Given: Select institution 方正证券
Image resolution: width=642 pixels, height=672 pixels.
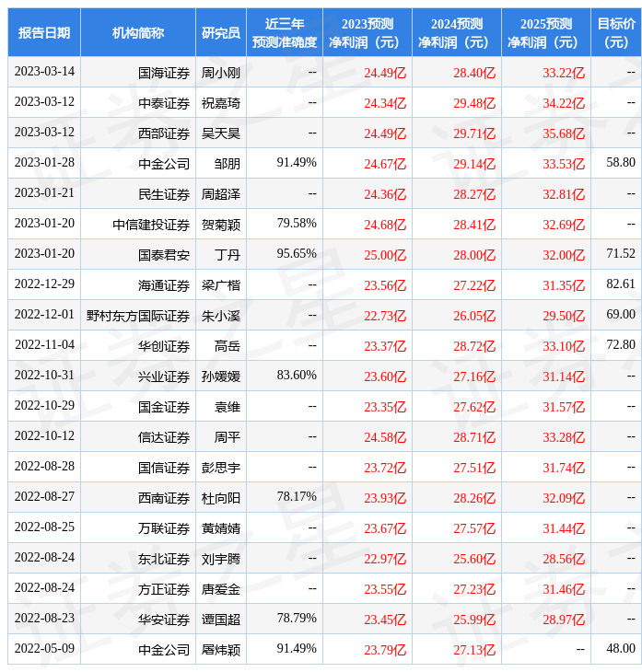Looking at the screenshot, I should 164,590.
